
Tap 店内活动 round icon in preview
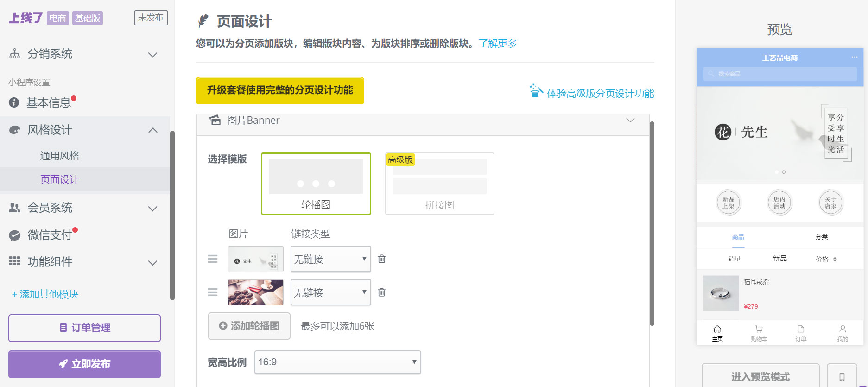pyautogui.click(x=779, y=203)
